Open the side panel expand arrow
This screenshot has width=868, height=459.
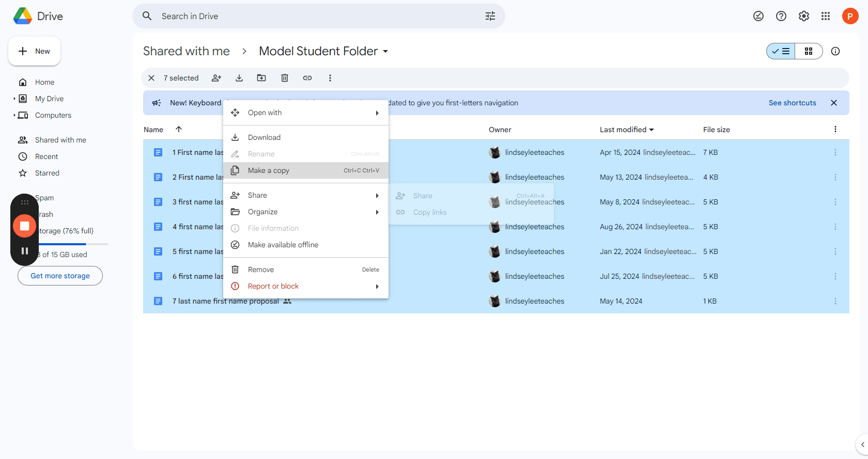(x=862, y=445)
